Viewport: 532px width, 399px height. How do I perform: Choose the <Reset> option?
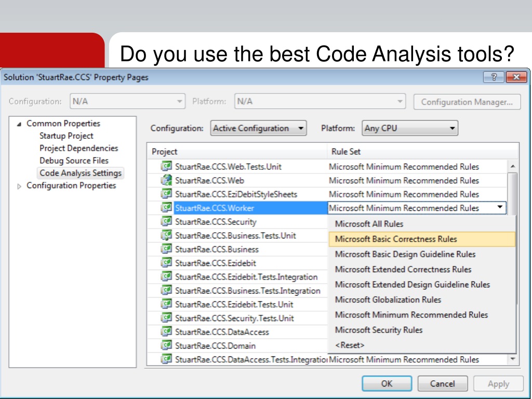pyautogui.click(x=422, y=345)
